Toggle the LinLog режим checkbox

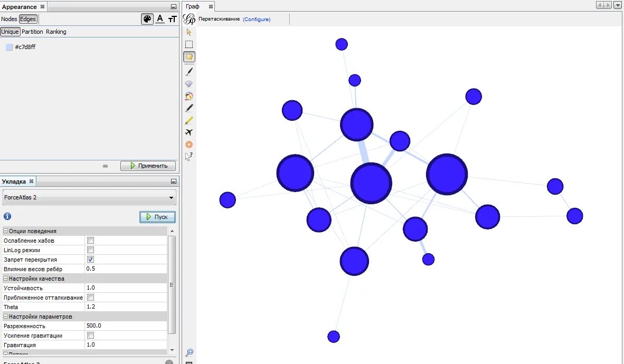(x=90, y=250)
